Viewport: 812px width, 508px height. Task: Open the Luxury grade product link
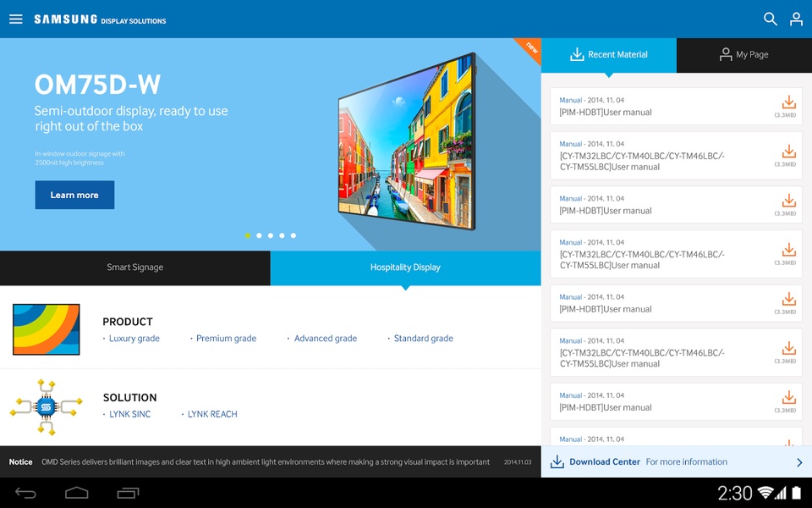[134, 339]
